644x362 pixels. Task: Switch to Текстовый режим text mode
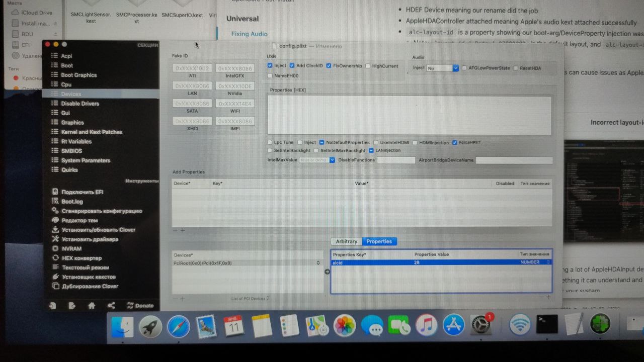pos(85,268)
